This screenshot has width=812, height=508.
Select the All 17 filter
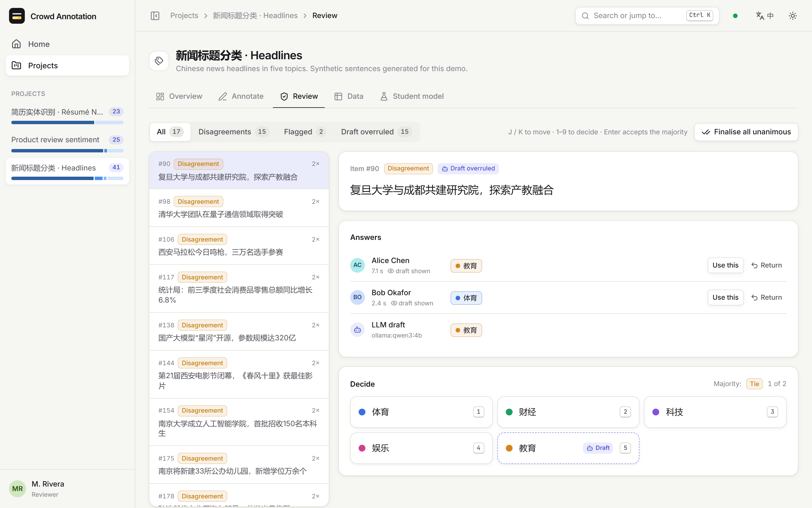pos(170,132)
